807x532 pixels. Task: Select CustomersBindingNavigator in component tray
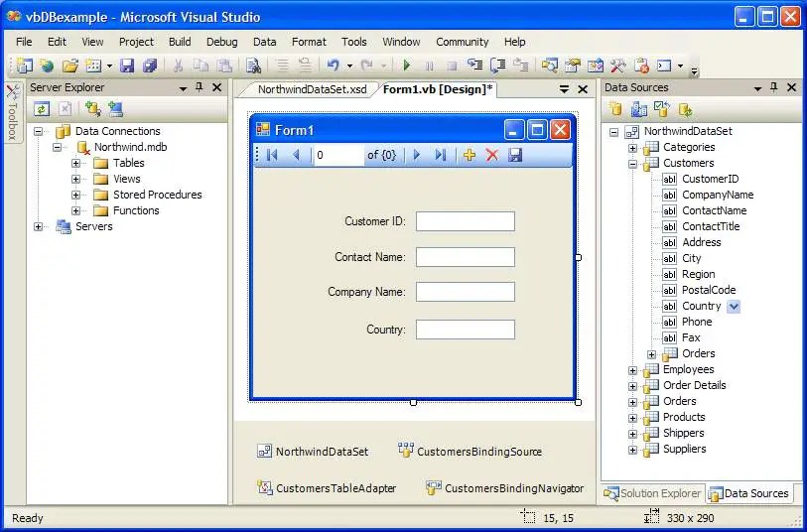tap(505, 487)
